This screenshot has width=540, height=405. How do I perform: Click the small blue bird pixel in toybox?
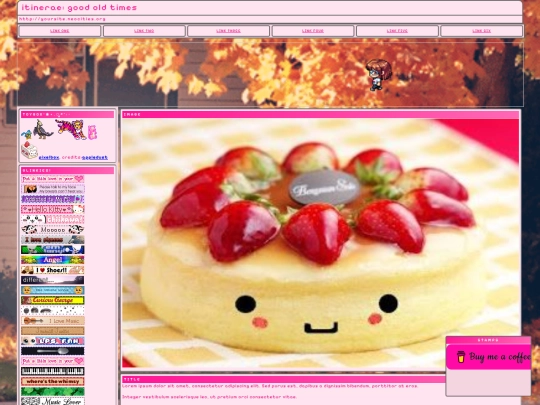27,134
